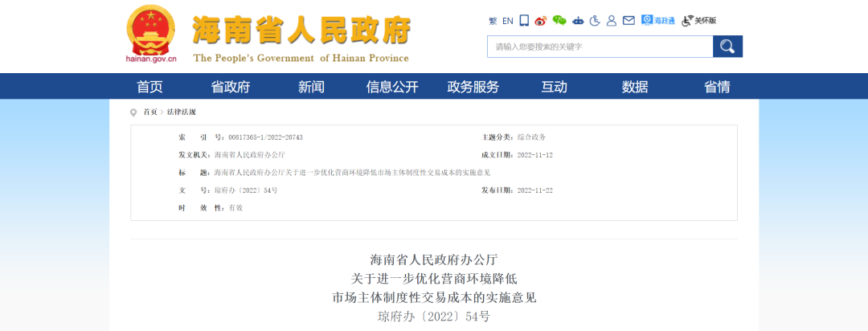Open the mail envelope icon
The width and height of the screenshot is (868, 331).
click(628, 21)
